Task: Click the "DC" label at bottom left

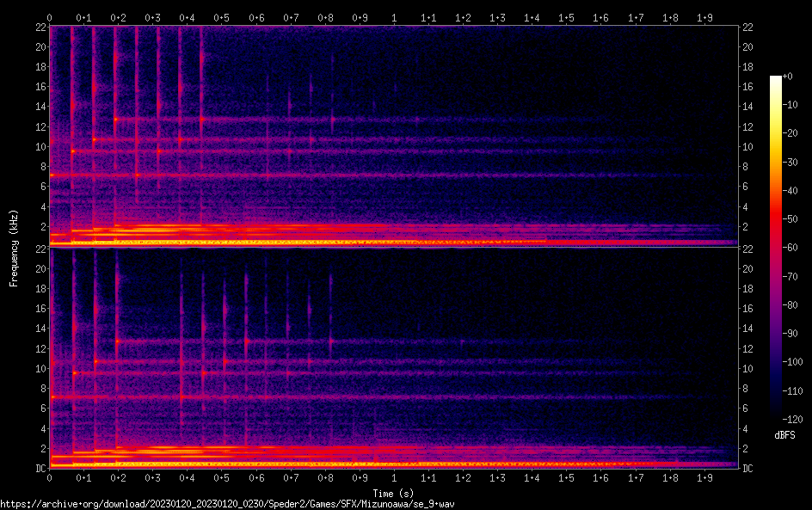Action: point(40,469)
